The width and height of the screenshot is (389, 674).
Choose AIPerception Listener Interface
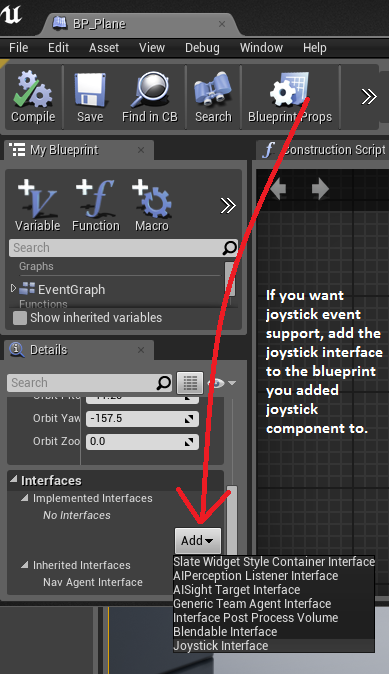[x=274, y=576]
